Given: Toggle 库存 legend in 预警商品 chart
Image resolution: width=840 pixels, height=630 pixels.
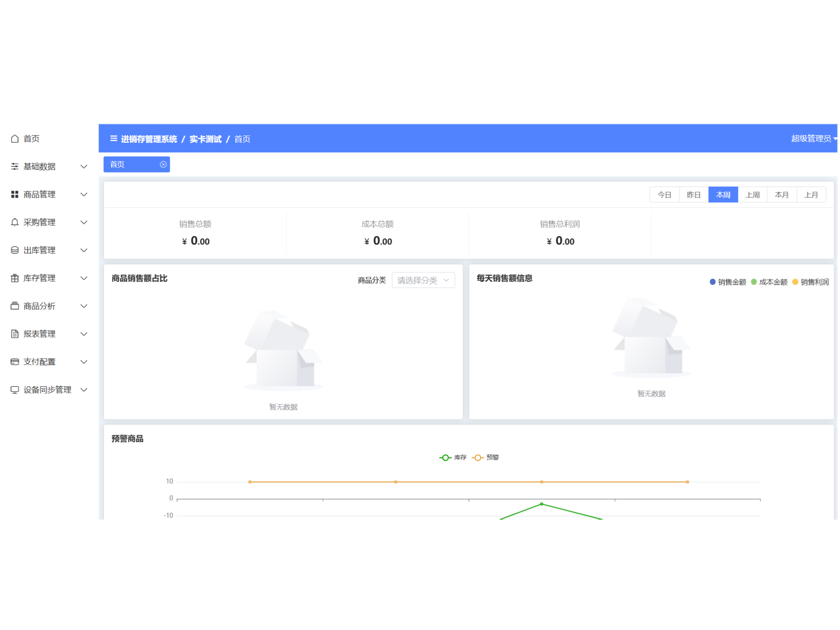Looking at the screenshot, I should click(x=452, y=457).
